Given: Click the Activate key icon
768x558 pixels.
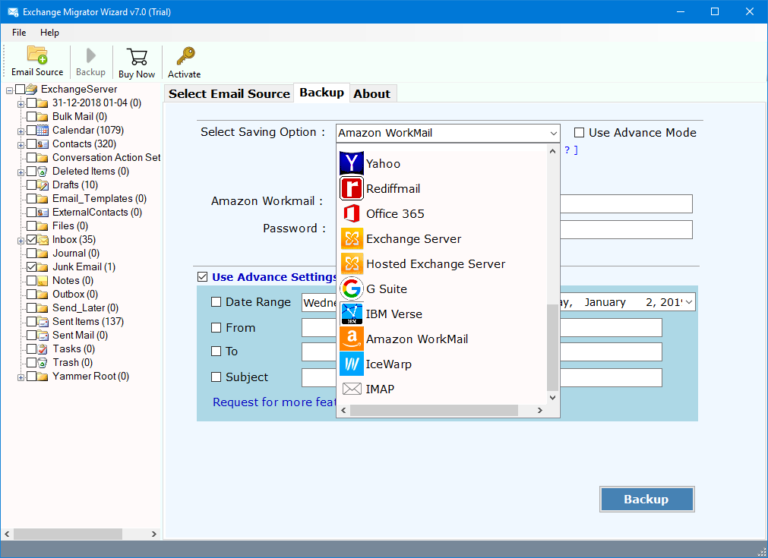Looking at the screenshot, I should point(185,56).
